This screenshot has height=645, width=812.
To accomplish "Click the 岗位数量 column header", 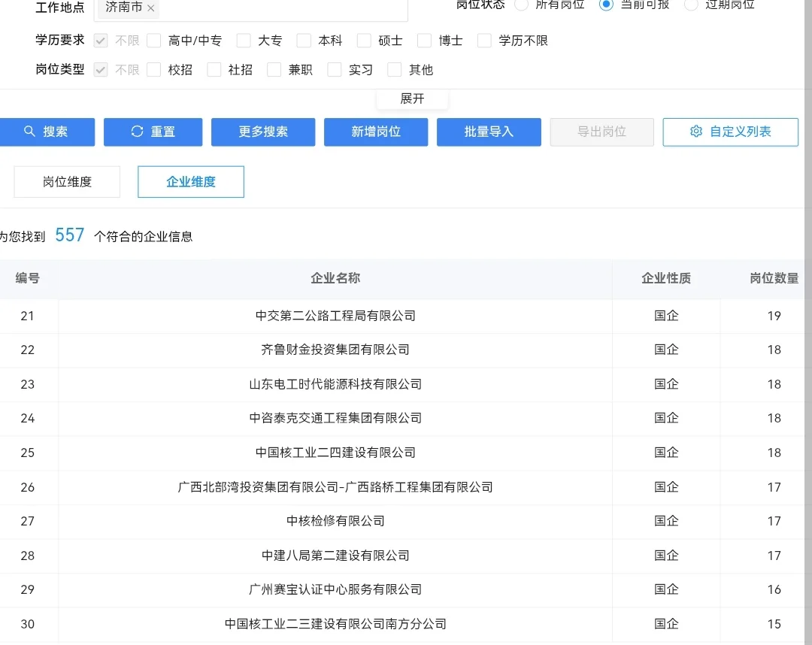I will pyautogui.click(x=774, y=278).
